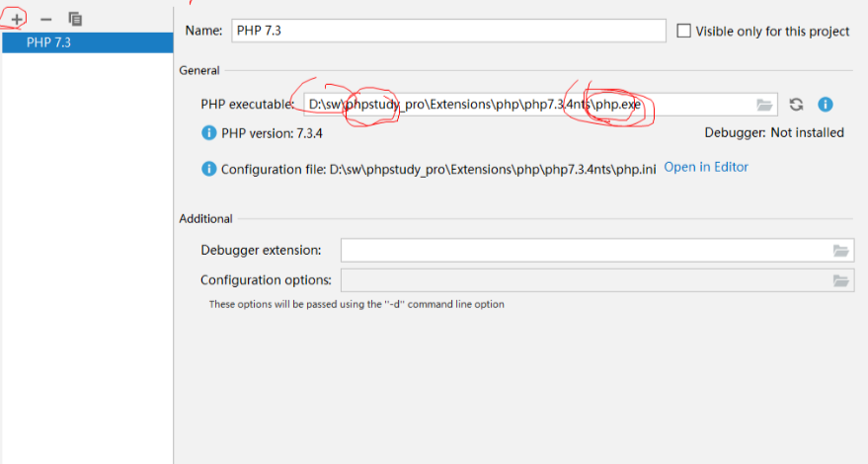The height and width of the screenshot is (464, 868).
Task: Enable Visible only for this project
Action: pyautogui.click(x=684, y=31)
